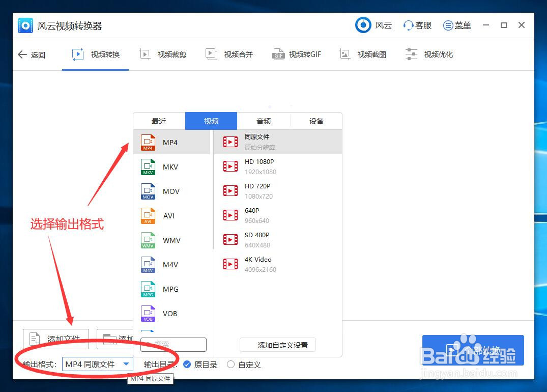Viewport: 547px width, 392px height.
Task: Click the format search input field
Action: click(174, 345)
